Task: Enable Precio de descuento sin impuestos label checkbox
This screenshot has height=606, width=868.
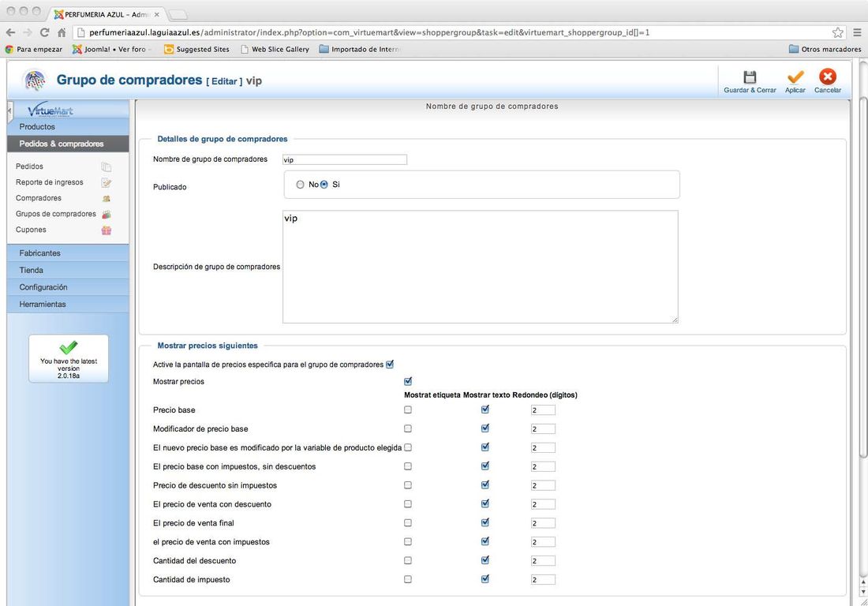Action: coord(408,485)
